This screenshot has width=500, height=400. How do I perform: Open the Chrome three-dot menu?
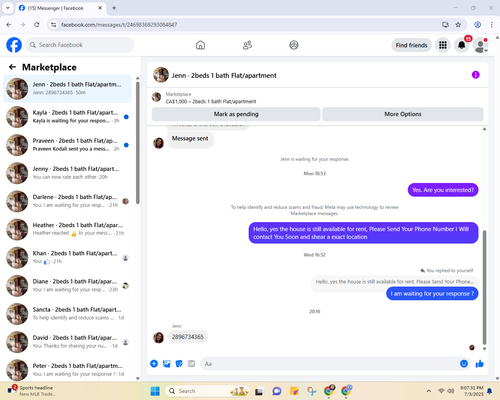[492, 25]
